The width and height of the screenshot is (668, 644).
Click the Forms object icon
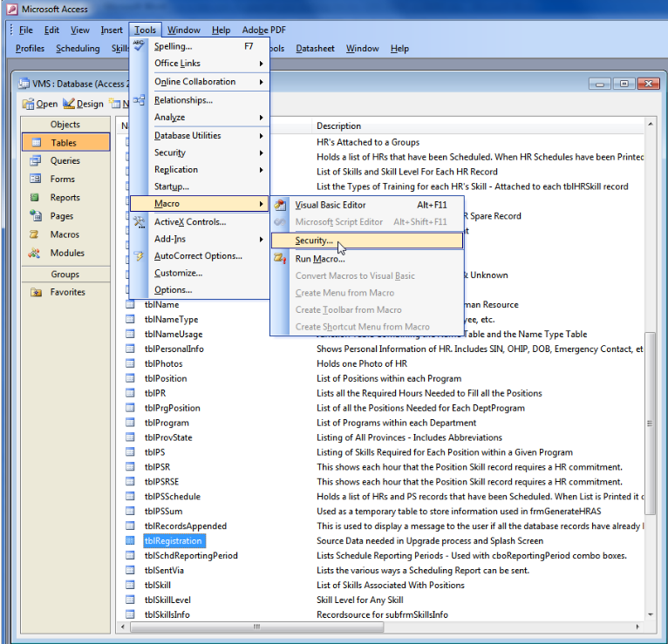click(x=36, y=179)
